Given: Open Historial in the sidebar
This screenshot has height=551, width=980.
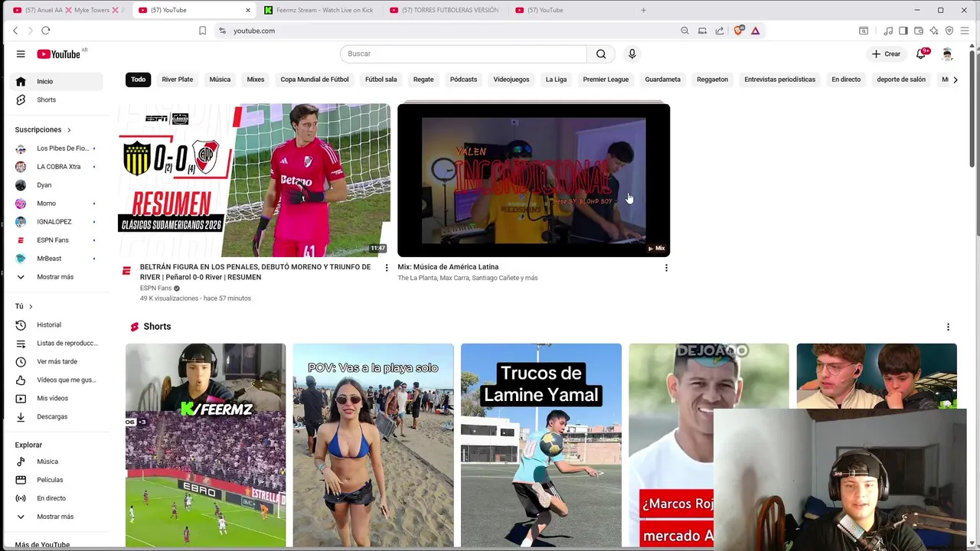Looking at the screenshot, I should 57,324.
